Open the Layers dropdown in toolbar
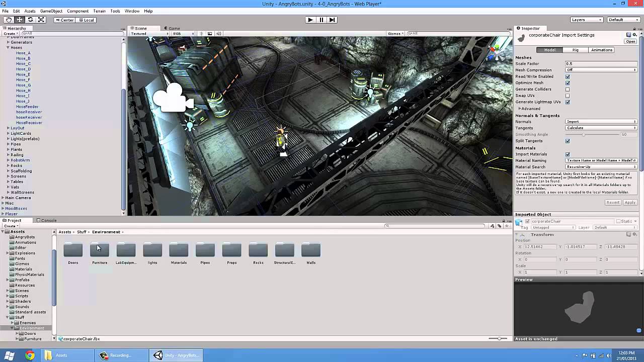 point(587,20)
